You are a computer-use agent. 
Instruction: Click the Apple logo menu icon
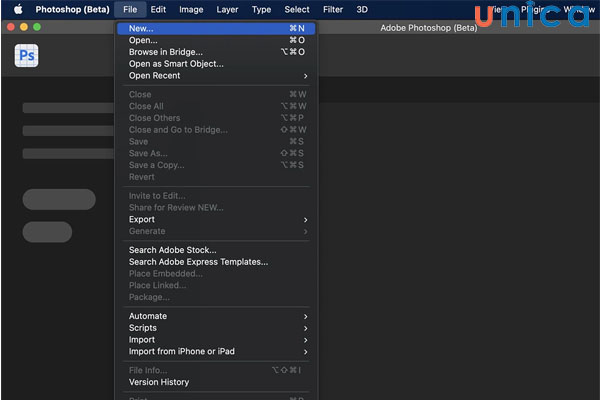point(17,9)
